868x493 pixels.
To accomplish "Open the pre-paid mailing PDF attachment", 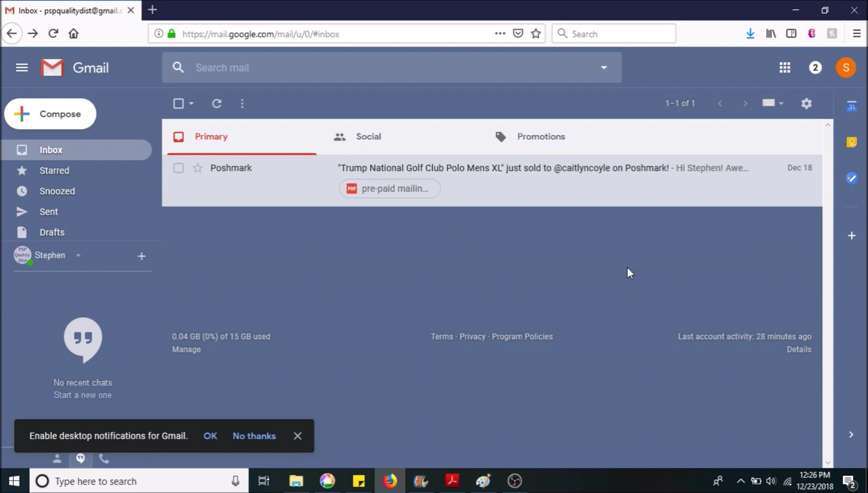I will (390, 189).
